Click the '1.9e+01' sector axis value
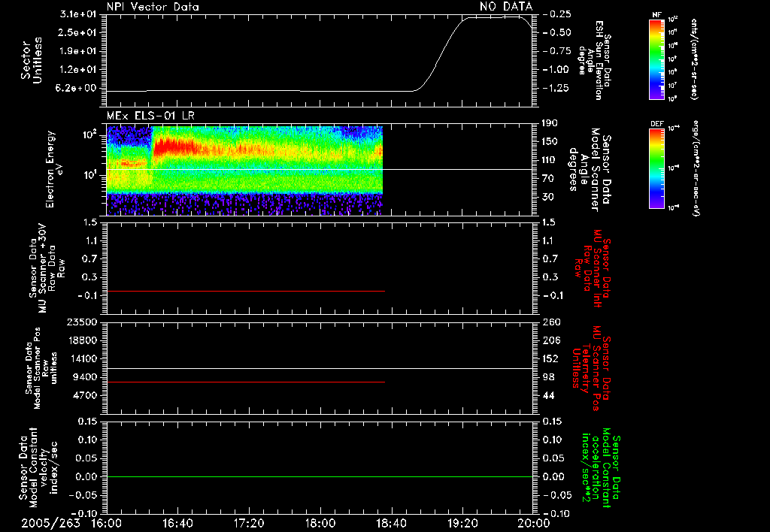The width and height of the screenshot is (770, 532). coord(78,51)
